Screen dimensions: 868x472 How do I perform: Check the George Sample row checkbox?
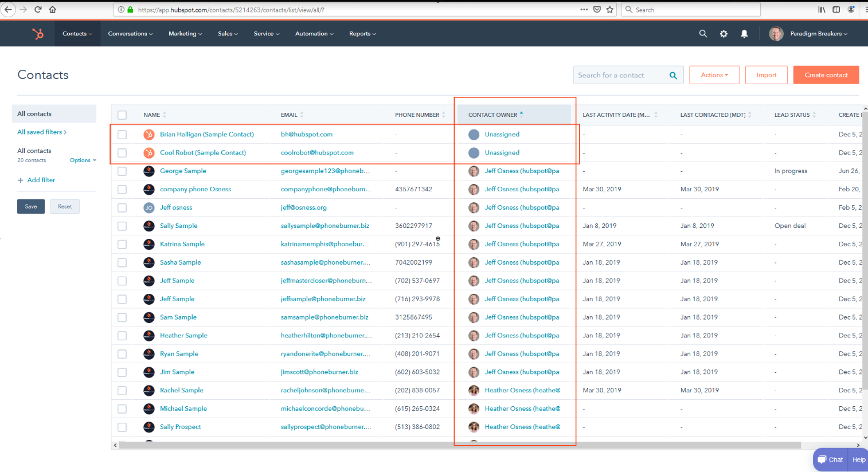[x=122, y=171]
